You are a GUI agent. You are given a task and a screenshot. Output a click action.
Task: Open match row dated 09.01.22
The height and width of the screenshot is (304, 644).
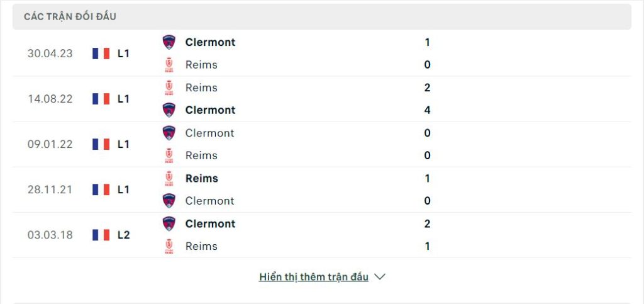click(x=321, y=144)
